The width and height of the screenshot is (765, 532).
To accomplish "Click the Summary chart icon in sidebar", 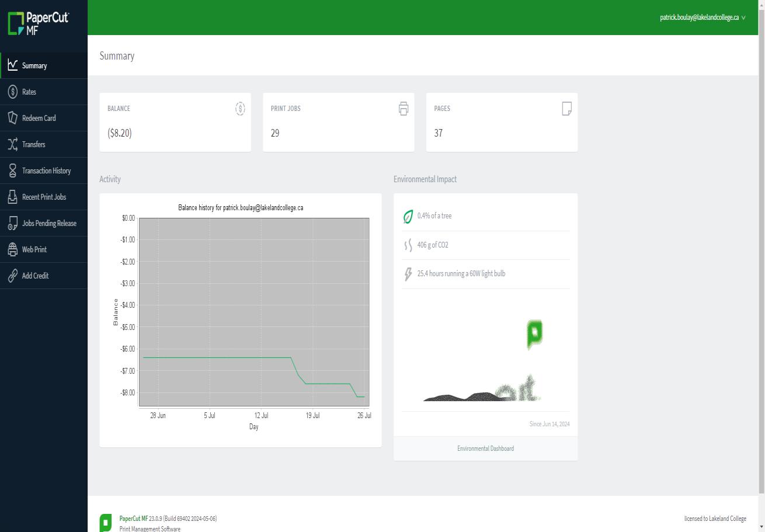I will pos(12,65).
